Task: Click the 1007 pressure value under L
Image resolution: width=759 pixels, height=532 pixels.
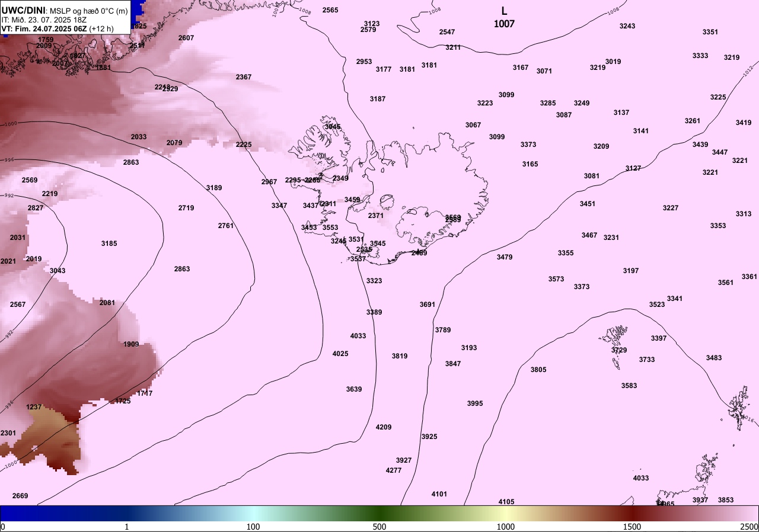Action: [x=504, y=24]
